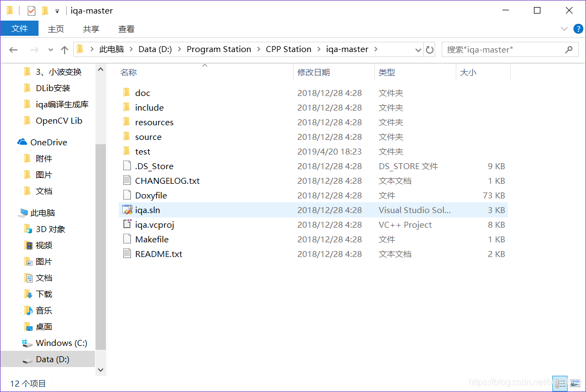The width and height of the screenshot is (586, 392).
Task: Navigate to CPP Station in address bar
Action: pos(289,49)
